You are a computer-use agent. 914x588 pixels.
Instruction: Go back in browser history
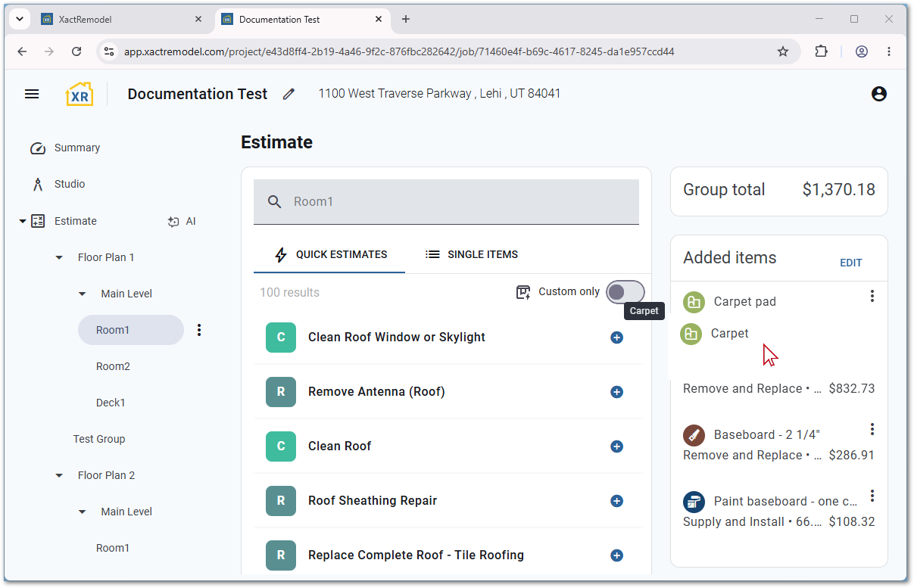[22, 51]
